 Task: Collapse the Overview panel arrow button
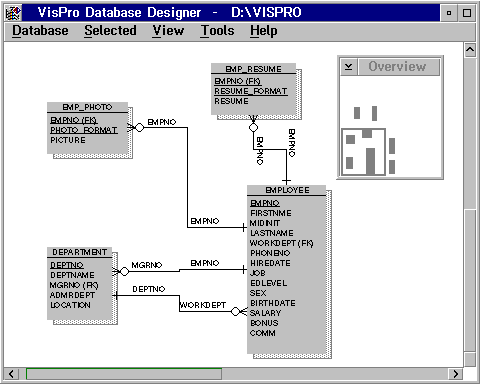[x=349, y=67]
